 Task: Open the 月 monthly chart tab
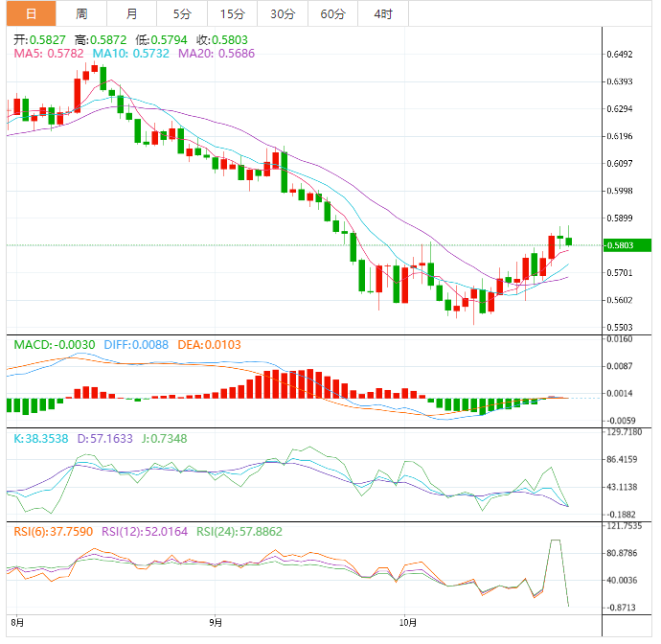pyautogui.click(x=131, y=13)
